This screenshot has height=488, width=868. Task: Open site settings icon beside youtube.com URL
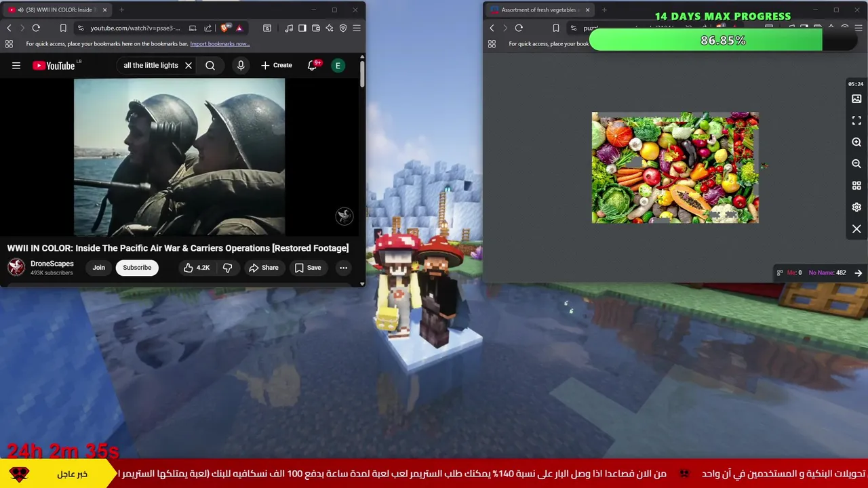point(81,28)
